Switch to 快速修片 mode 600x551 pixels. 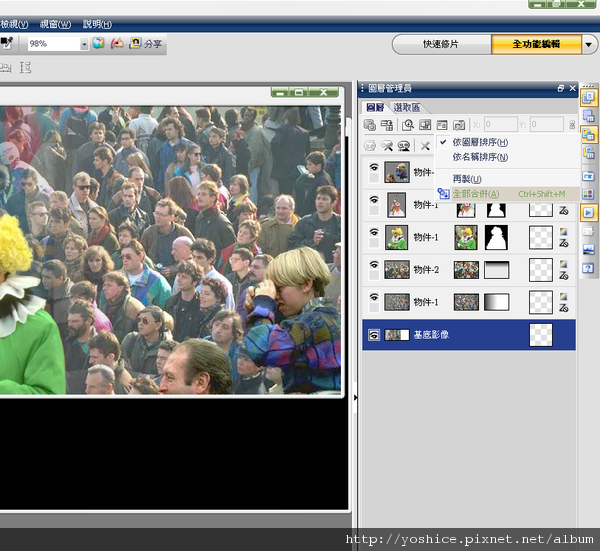pyautogui.click(x=440, y=44)
